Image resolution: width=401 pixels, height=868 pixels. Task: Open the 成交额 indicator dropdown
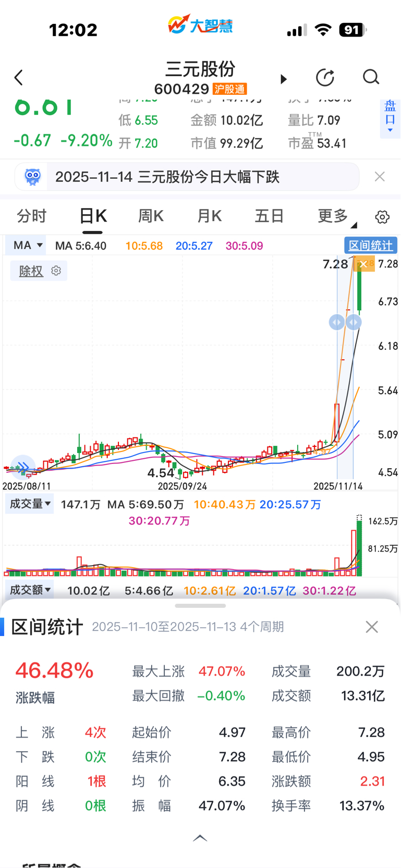click(x=30, y=590)
